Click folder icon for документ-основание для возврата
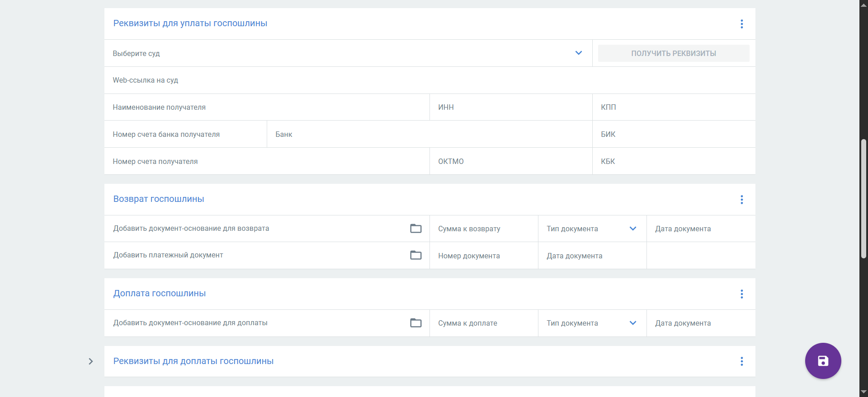 click(415, 229)
